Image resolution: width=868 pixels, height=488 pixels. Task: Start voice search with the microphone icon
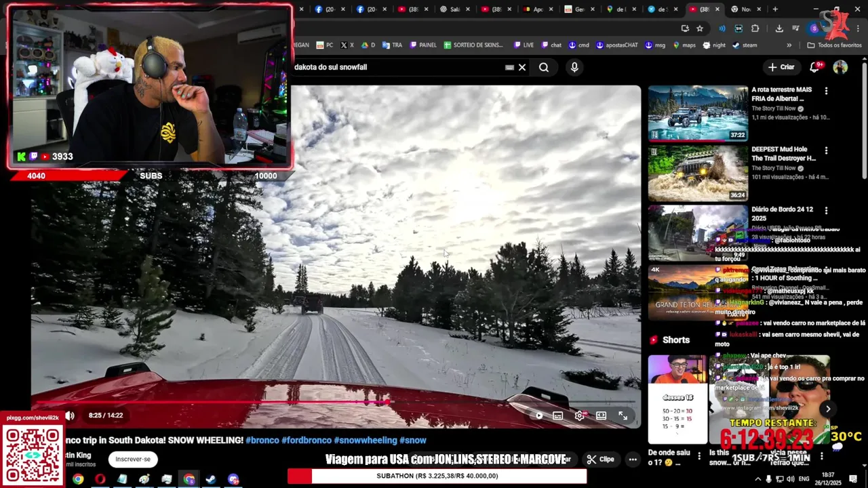[574, 67]
